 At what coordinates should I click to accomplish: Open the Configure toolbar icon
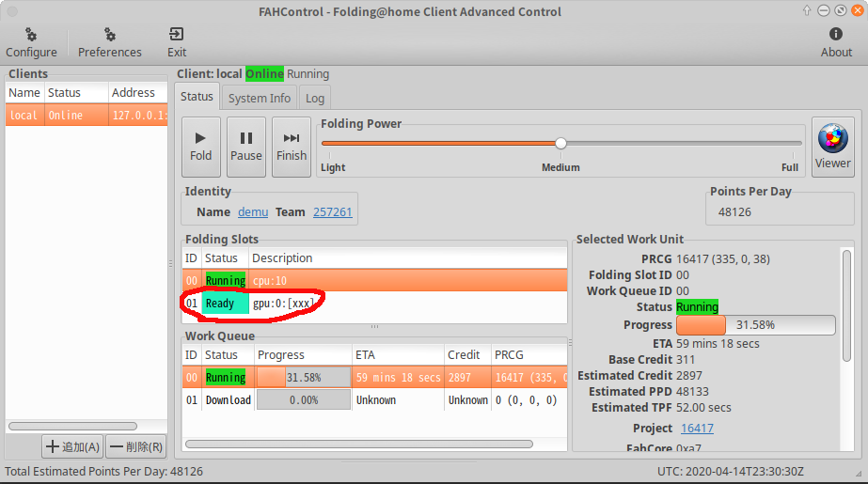pyautogui.click(x=31, y=42)
